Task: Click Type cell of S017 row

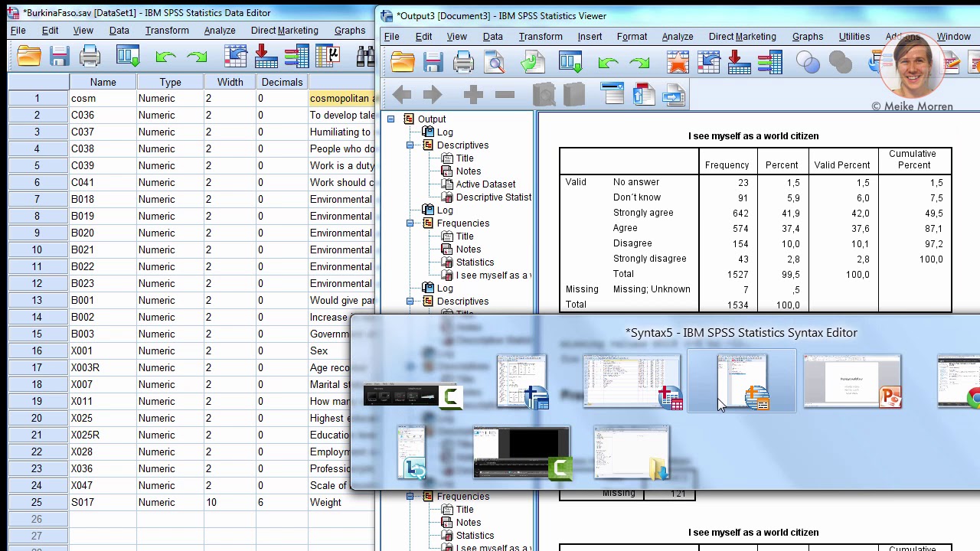Action: point(170,502)
